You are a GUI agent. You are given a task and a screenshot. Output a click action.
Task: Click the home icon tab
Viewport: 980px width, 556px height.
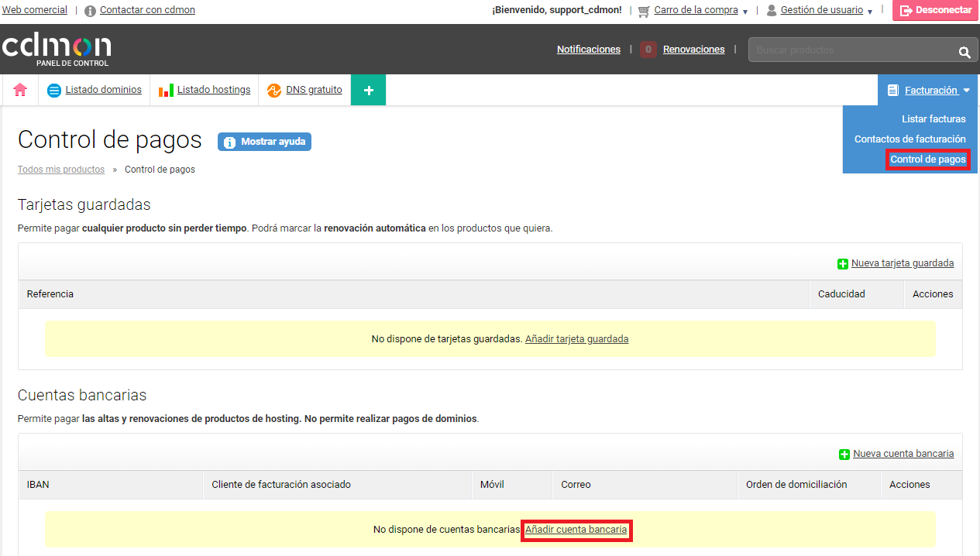20,90
